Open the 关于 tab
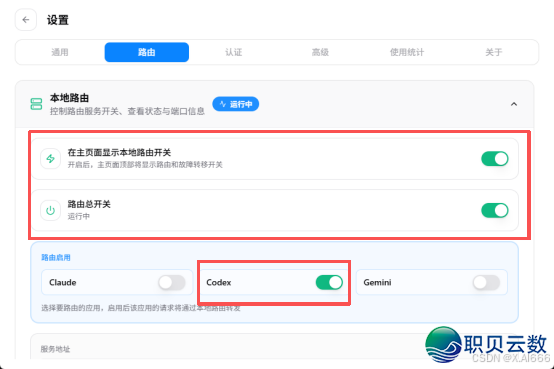 [494, 52]
